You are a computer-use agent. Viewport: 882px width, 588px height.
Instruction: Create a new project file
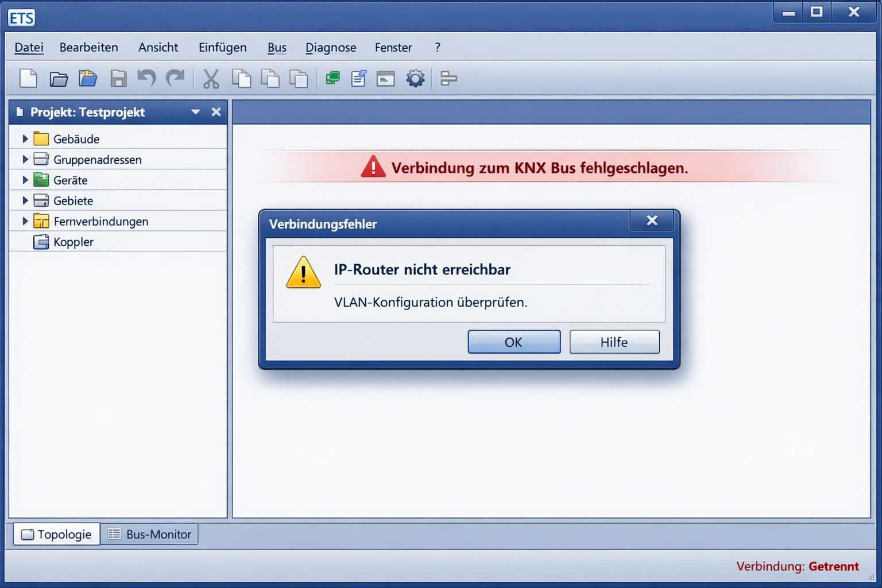(x=28, y=78)
